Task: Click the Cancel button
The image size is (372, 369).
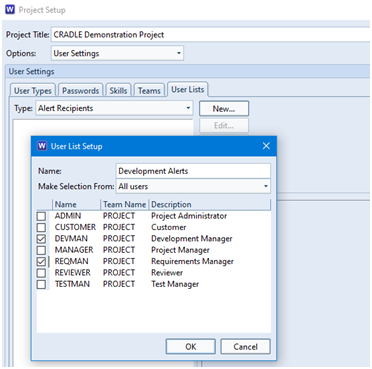Action: coord(245,347)
